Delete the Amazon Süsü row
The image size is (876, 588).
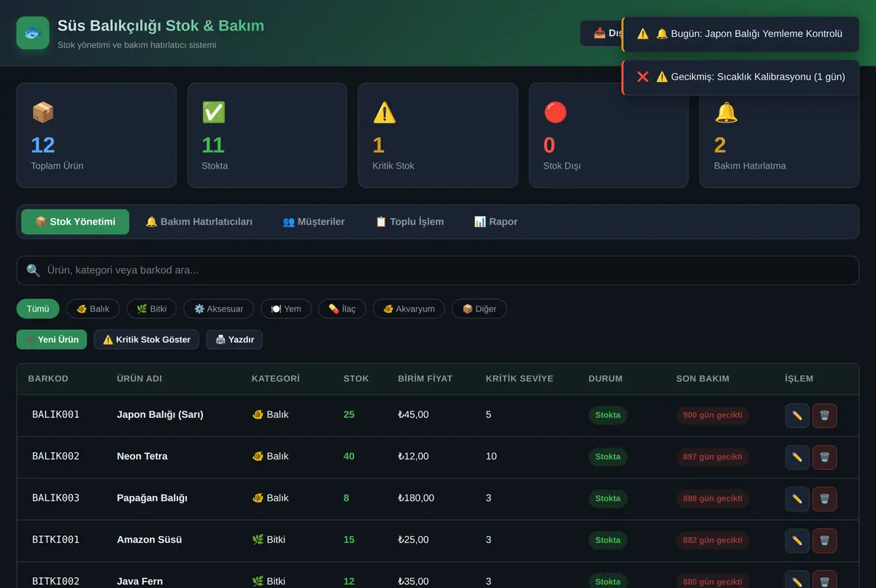(824, 541)
